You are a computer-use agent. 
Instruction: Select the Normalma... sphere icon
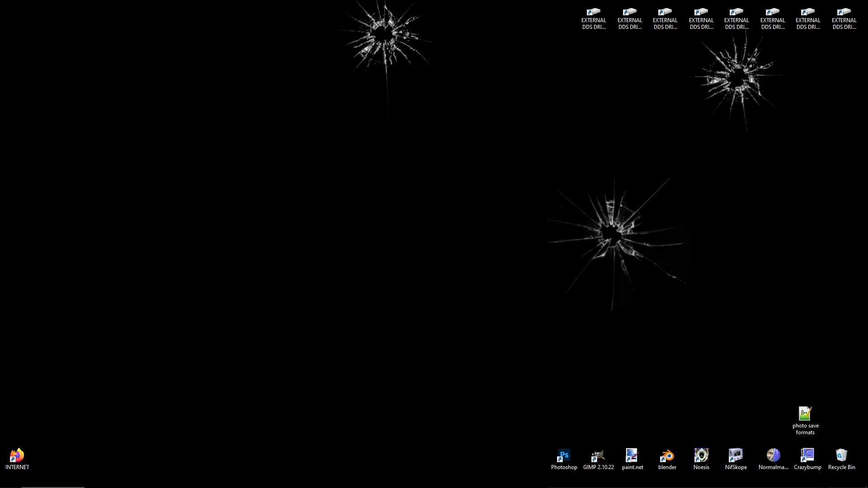point(773,455)
